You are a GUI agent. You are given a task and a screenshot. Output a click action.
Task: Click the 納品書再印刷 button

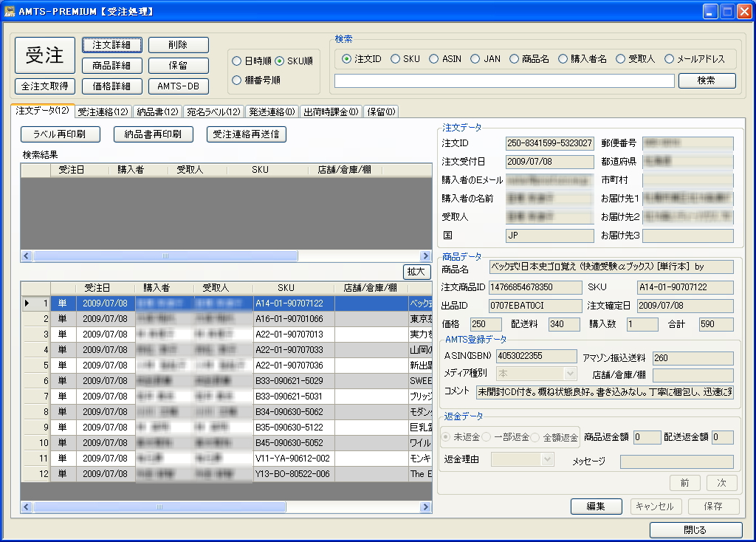point(154,134)
